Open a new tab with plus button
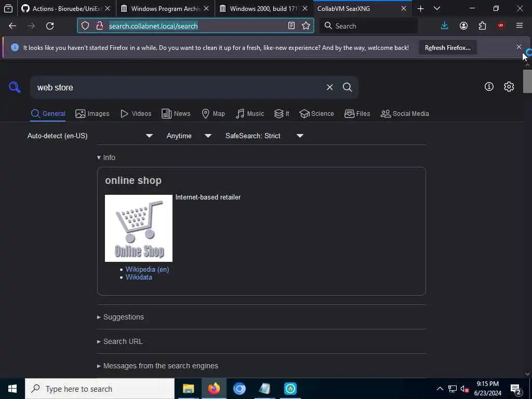 (x=420, y=8)
